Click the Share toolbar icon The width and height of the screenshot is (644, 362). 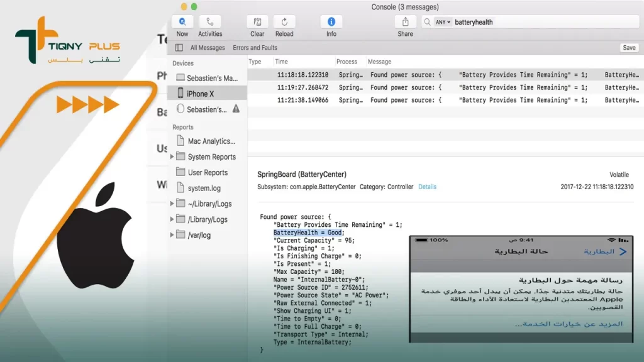(x=406, y=22)
